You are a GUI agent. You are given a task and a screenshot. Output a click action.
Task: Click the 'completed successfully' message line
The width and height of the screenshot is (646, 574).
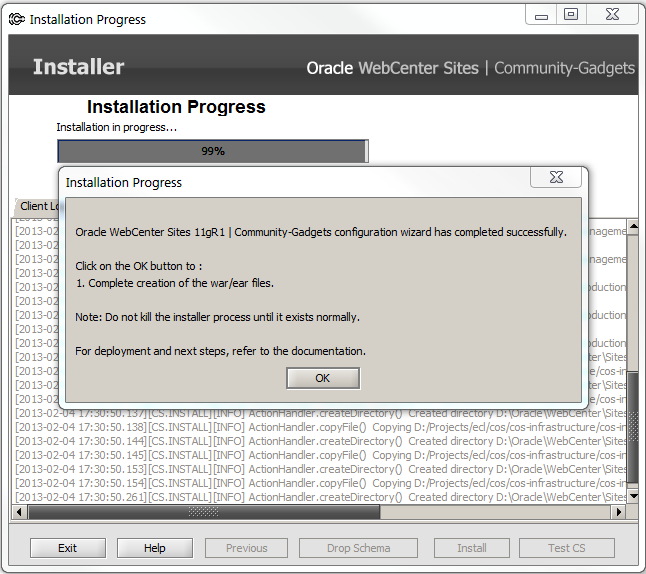[x=321, y=232]
